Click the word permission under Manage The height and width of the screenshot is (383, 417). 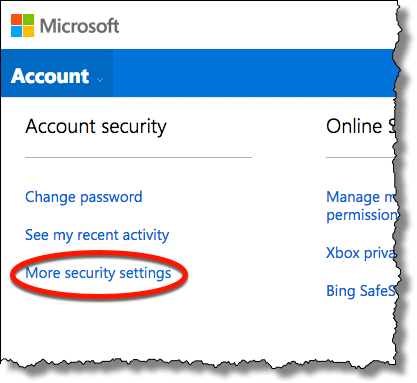click(x=362, y=216)
